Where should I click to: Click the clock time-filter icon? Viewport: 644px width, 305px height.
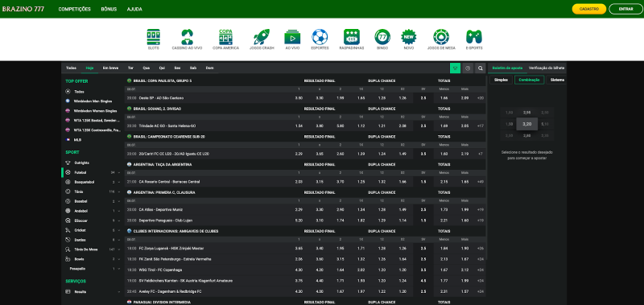[468, 68]
